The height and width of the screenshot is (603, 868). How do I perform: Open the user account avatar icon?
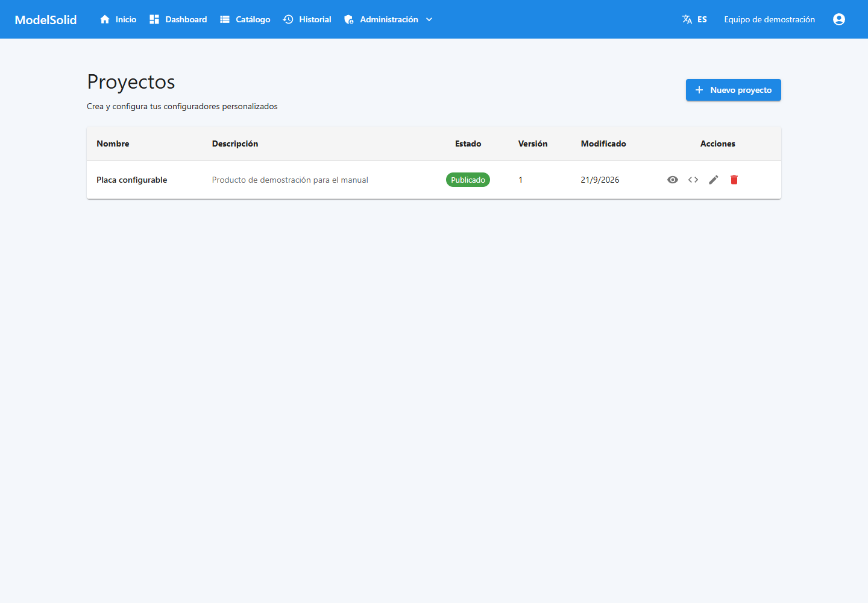pos(839,19)
